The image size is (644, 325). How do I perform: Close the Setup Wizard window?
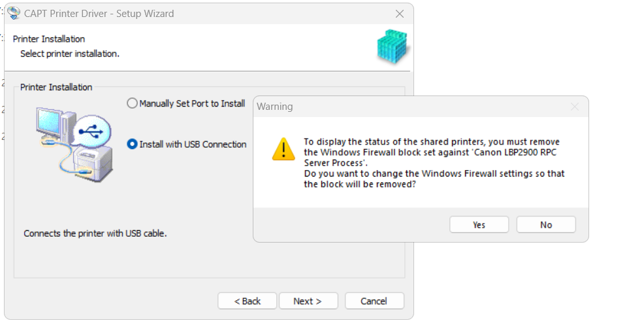point(400,14)
